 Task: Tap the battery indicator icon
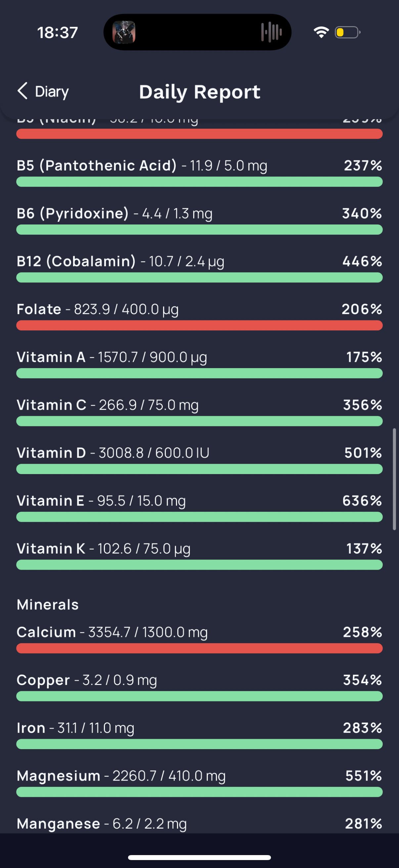pyautogui.click(x=347, y=32)
